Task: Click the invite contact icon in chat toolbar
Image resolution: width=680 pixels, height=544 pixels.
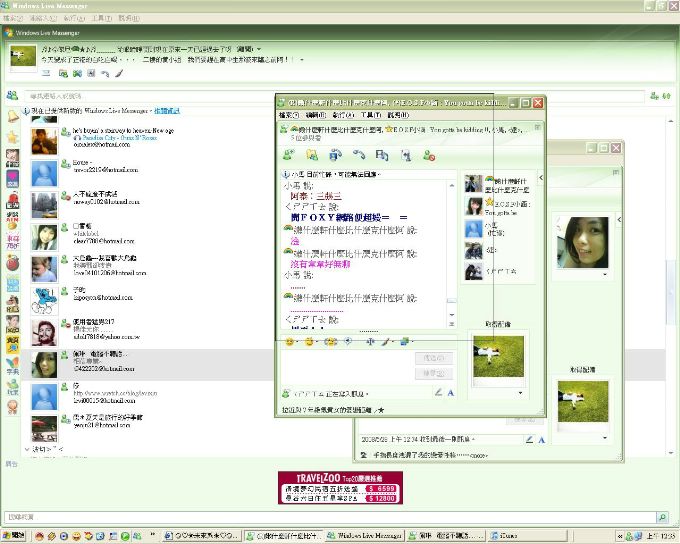Action: pos(289,155)
